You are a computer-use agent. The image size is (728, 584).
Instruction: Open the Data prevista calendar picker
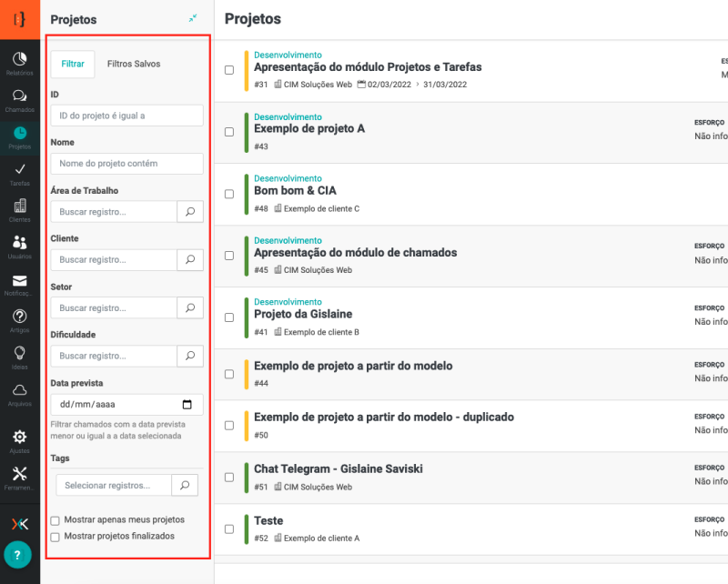click(187, 405)
